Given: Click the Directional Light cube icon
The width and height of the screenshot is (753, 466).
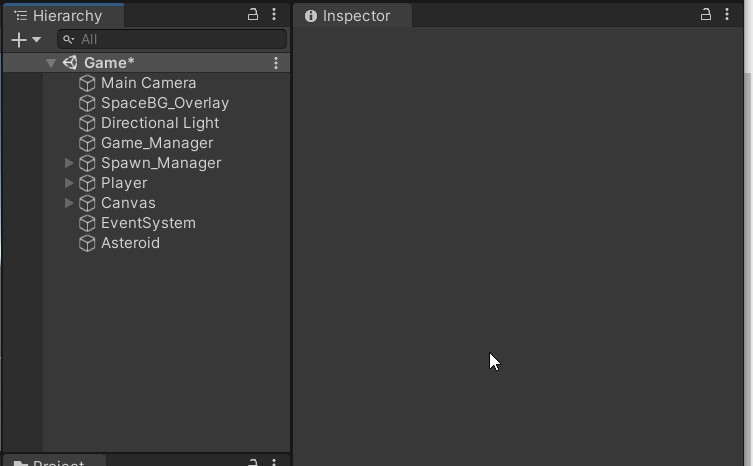Looking at the screenshot, I should 87,123.
